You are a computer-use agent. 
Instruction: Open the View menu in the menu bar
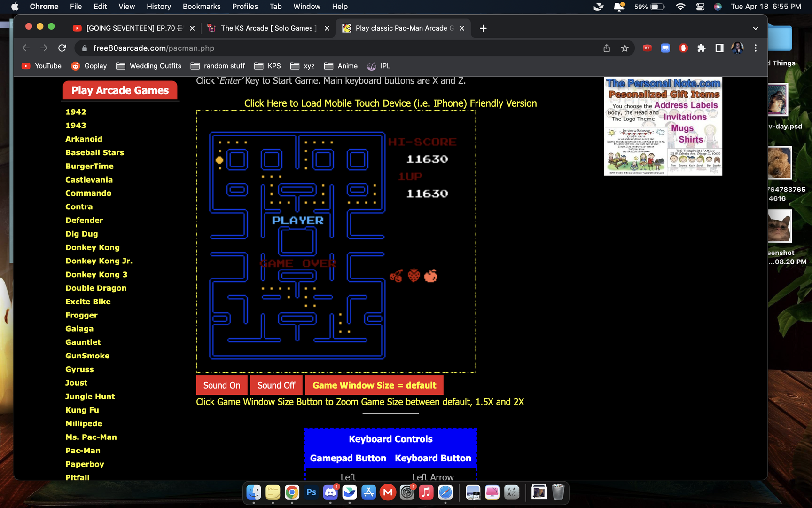click(x=126, y=7)
